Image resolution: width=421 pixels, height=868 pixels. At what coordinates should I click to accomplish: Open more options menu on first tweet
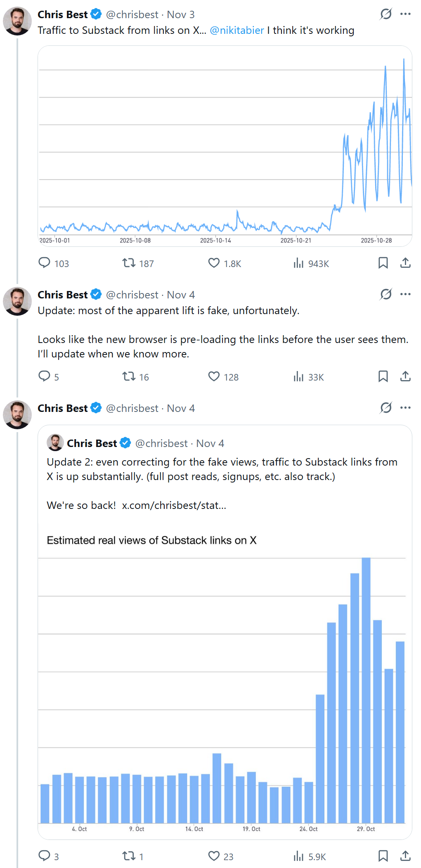tap(405, 14)
